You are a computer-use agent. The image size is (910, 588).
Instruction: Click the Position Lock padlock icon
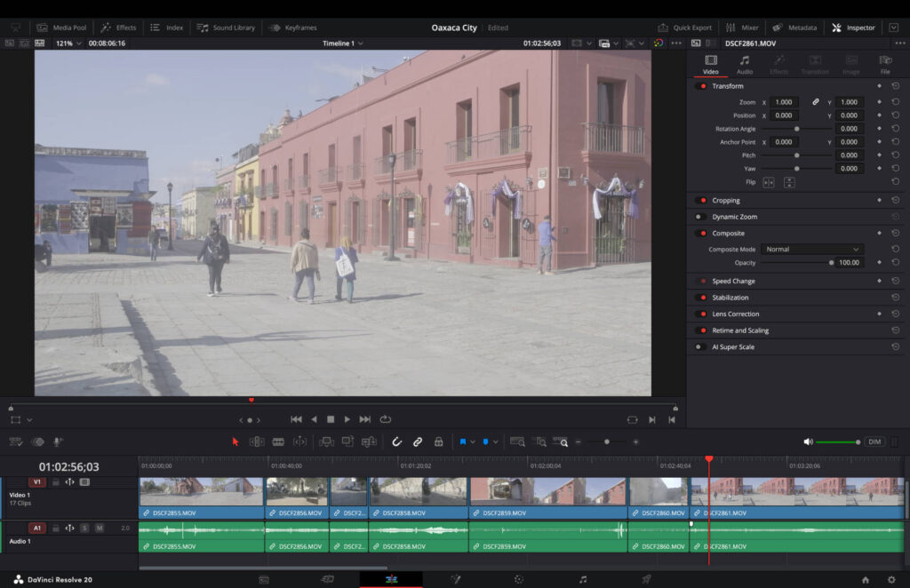click(438, 441)
